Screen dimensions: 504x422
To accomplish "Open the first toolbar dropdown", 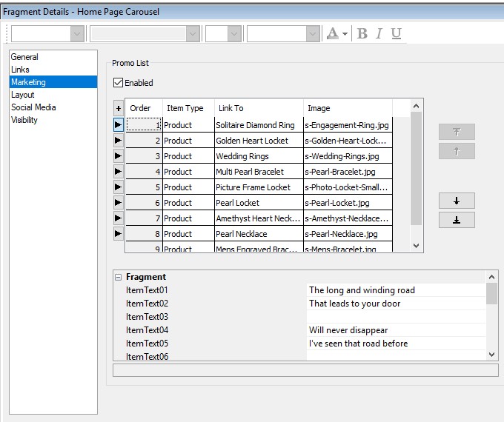I will [x=77, y=33].
